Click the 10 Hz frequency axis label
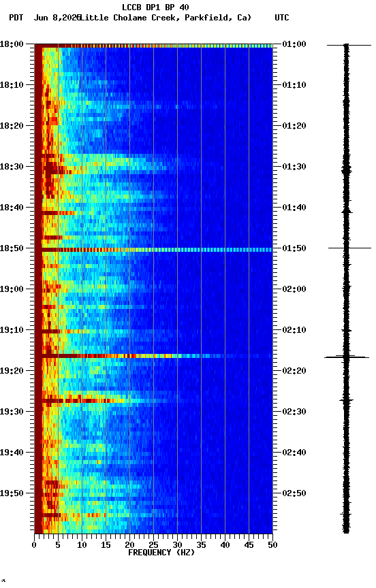This screenshot has width=376, height=588. pyautogui.click(x=82, y=545)
